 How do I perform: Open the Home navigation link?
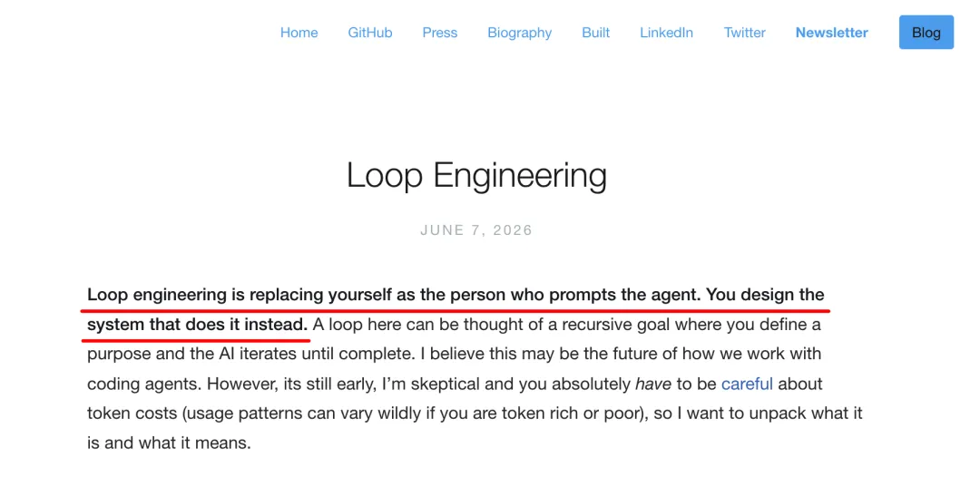coord(299,33)
